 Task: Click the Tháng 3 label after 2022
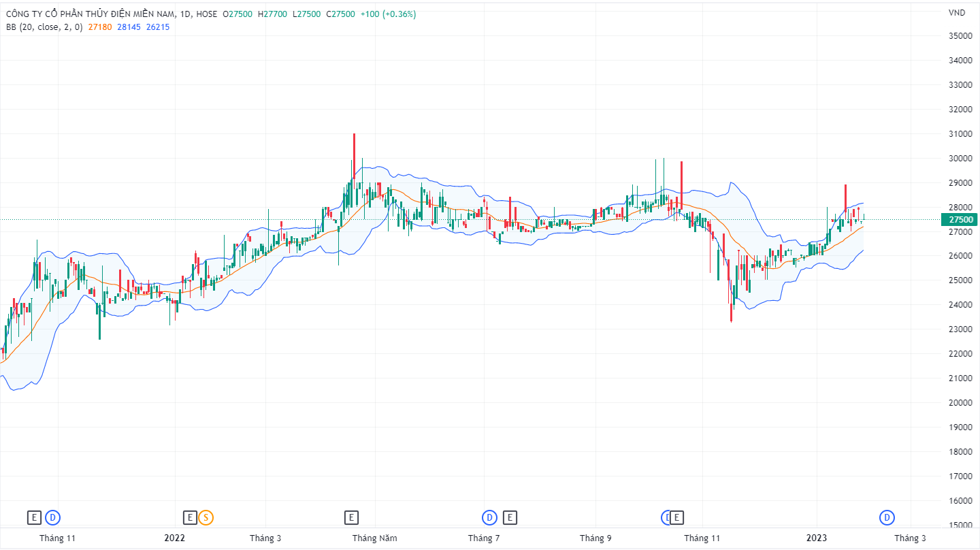265,538
